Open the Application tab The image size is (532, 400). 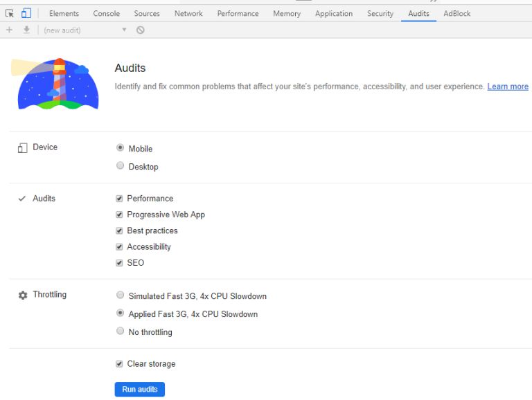coord(334,14)
